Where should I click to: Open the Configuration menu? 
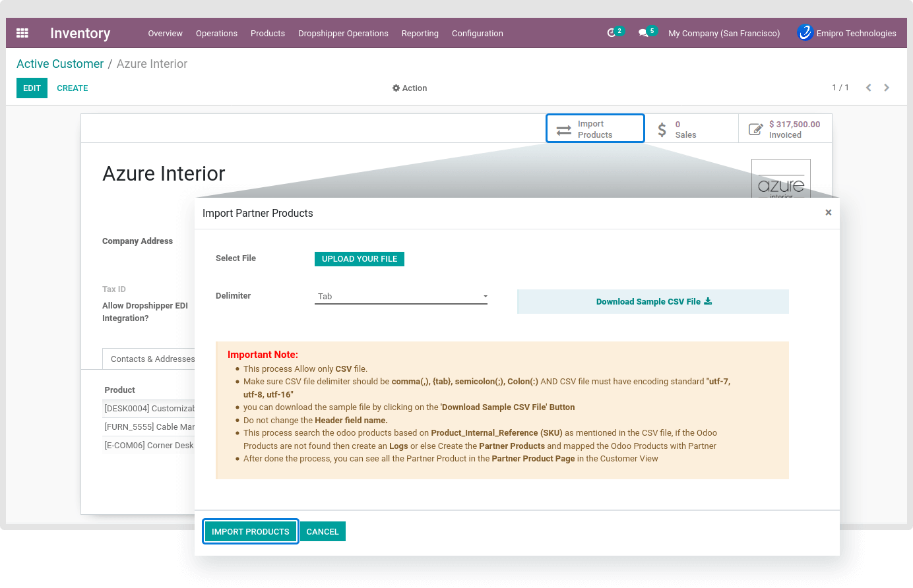point(477,34)
